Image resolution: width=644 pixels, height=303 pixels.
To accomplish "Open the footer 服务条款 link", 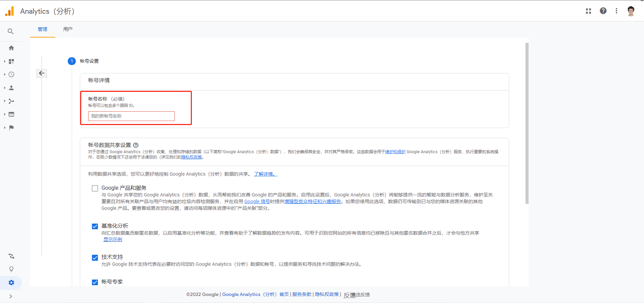I will 302,294.
